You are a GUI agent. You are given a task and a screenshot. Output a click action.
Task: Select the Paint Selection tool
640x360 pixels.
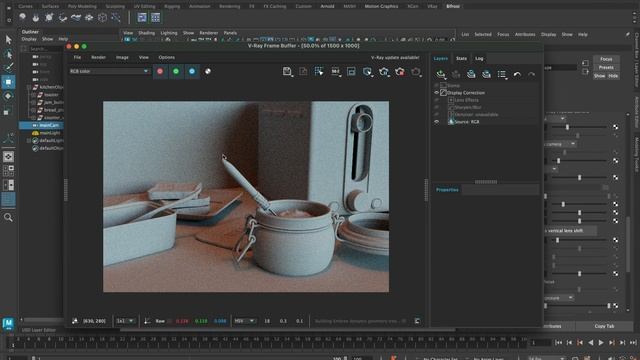coord(8,67)
